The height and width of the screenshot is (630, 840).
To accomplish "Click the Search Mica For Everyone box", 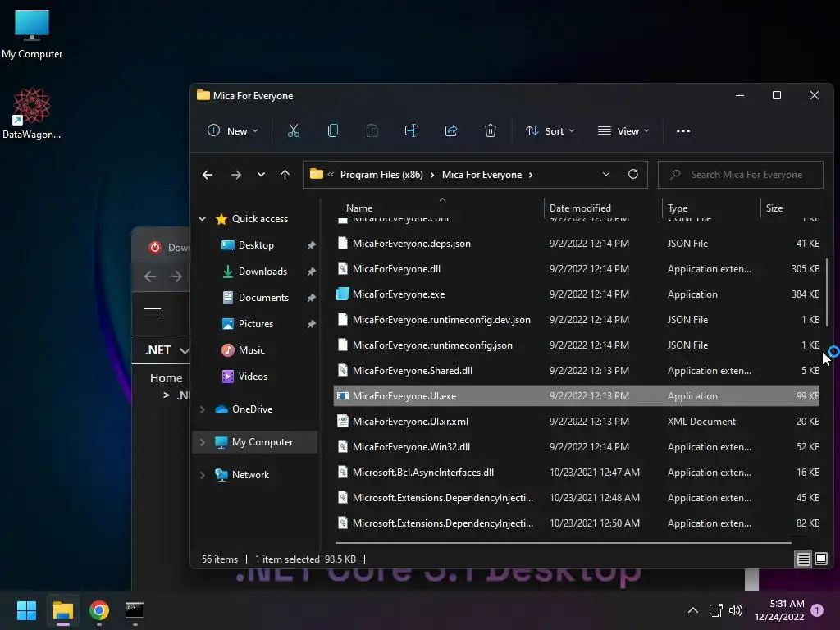I will pos(741,175).
